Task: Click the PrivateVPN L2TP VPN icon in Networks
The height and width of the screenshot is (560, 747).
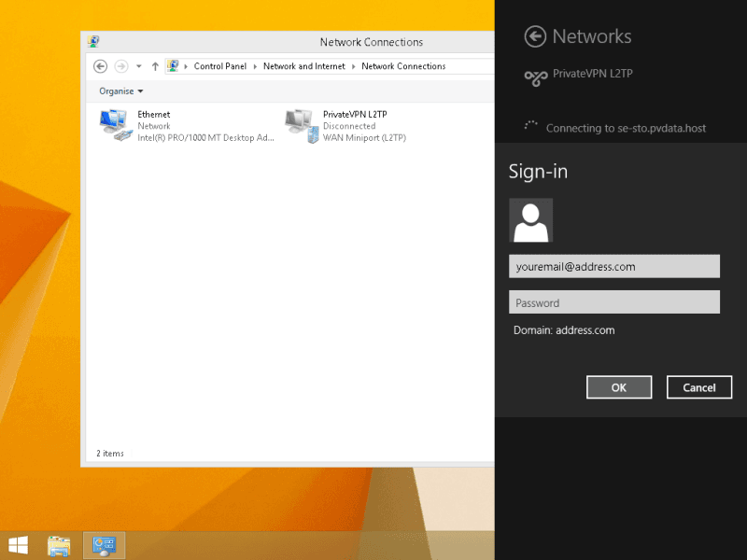Action: 535,78
